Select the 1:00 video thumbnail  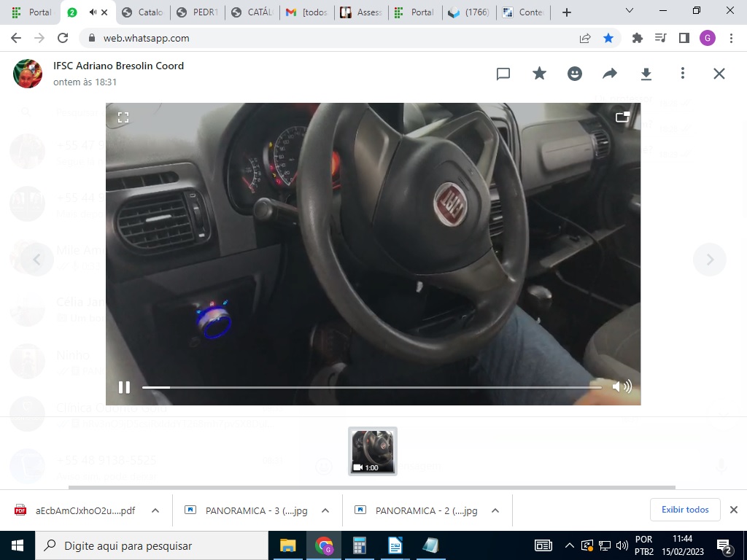373,451
